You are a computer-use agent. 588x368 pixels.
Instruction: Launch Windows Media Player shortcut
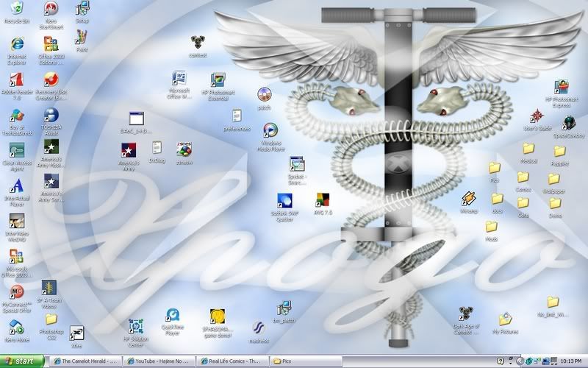[x=270, y=130]
